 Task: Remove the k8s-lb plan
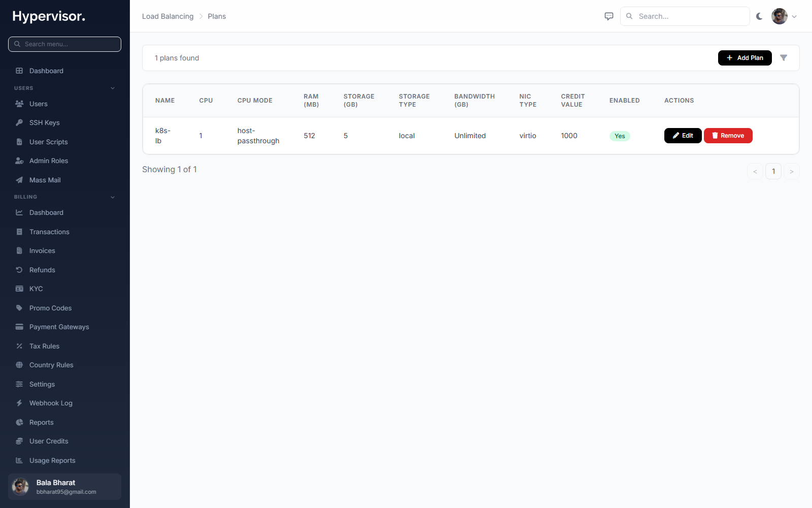click(728, 136)
